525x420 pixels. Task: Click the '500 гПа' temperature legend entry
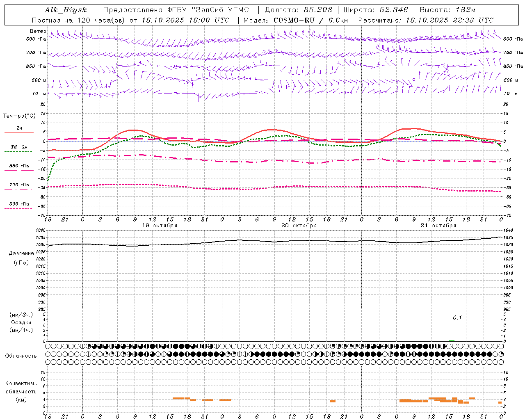pos(19,204)
